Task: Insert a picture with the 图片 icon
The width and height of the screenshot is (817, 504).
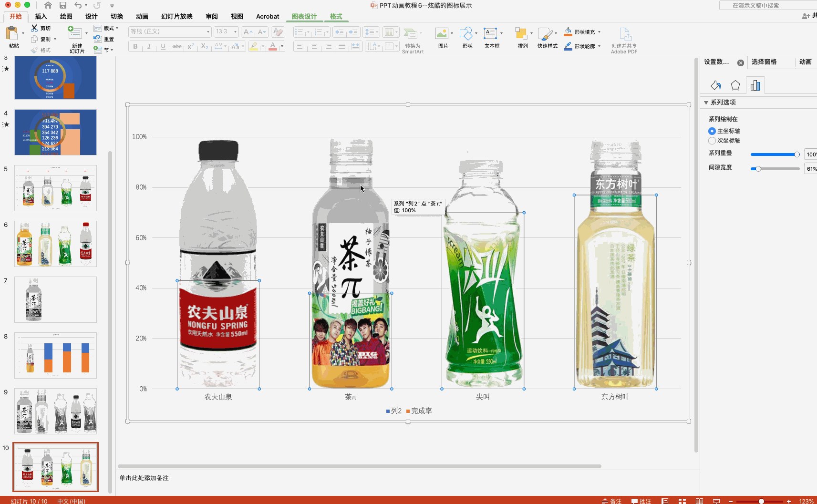Action: [x=441, y=33]
